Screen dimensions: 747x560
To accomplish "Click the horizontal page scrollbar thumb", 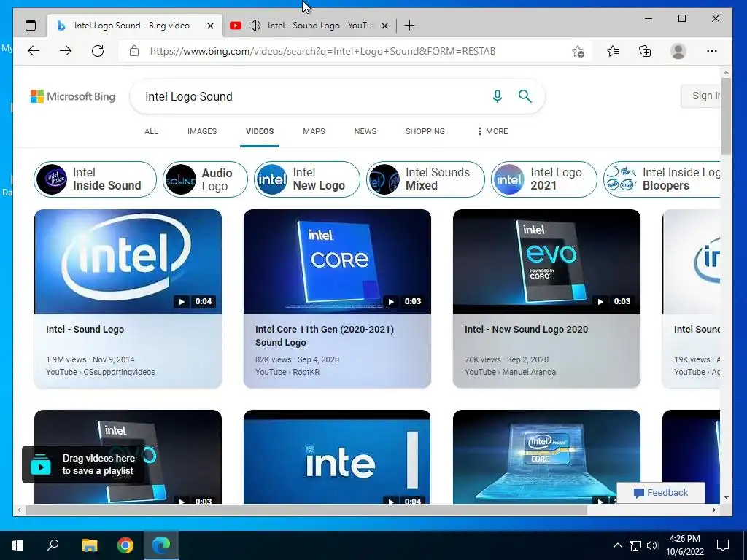I will [x=306, y=510].
